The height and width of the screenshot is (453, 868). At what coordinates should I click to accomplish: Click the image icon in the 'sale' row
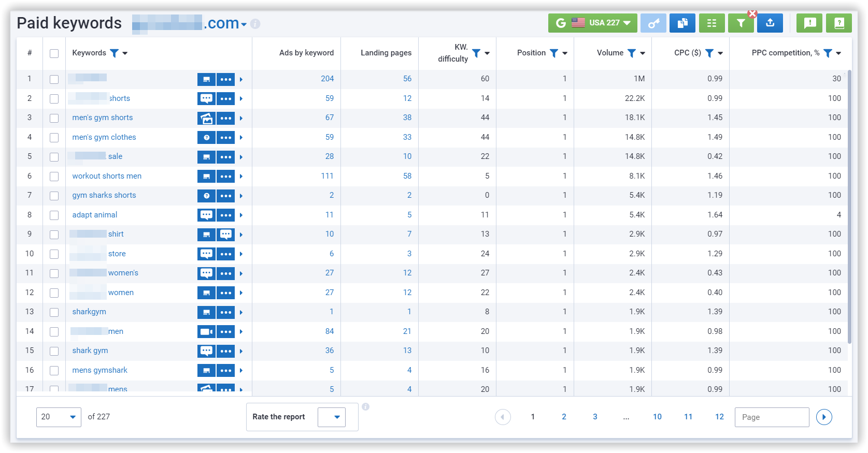206,157
